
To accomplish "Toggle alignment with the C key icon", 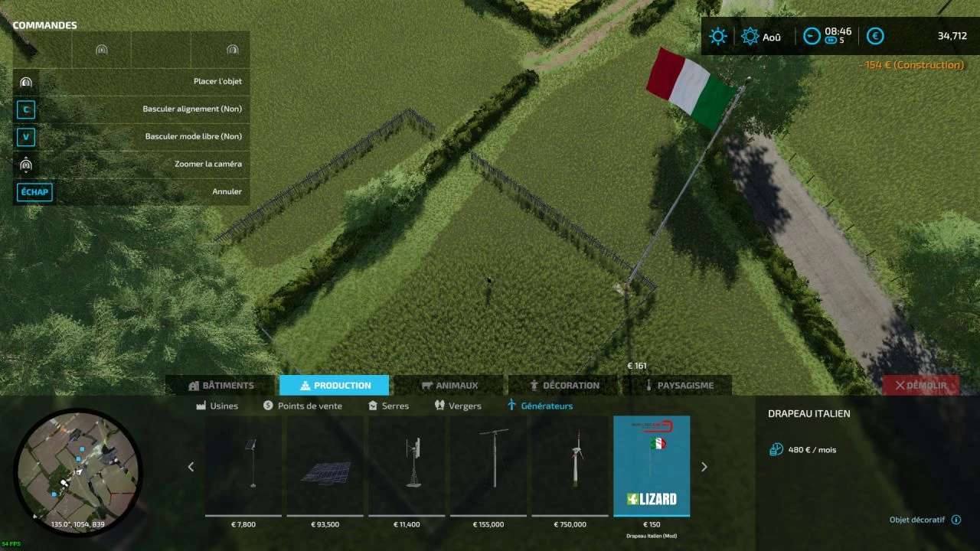I will coord(26,109).
